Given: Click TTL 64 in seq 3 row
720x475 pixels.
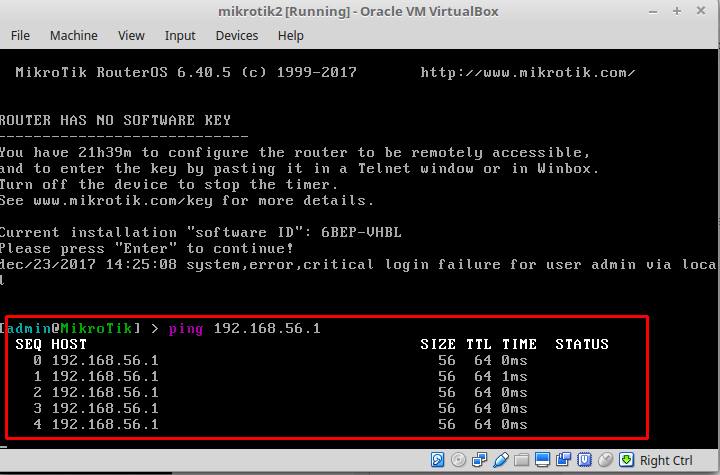Looking at the screenshot, I should 483,409.
